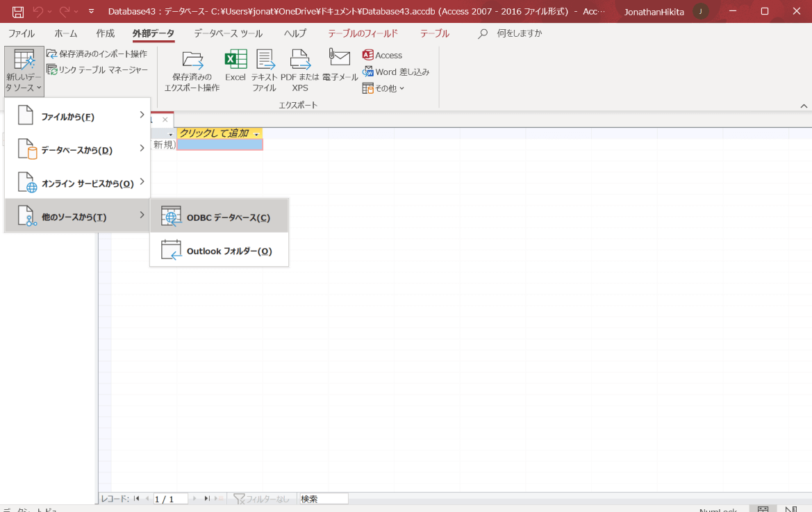The height and width of the screenshot is (512, 812).
Task: Export to Excel icon
Action: (235, 66)
